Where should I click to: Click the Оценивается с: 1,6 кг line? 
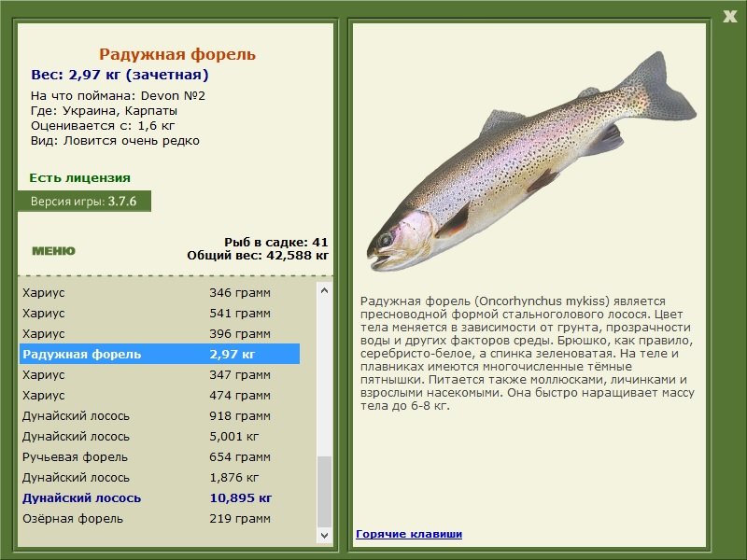pos(103,126)
